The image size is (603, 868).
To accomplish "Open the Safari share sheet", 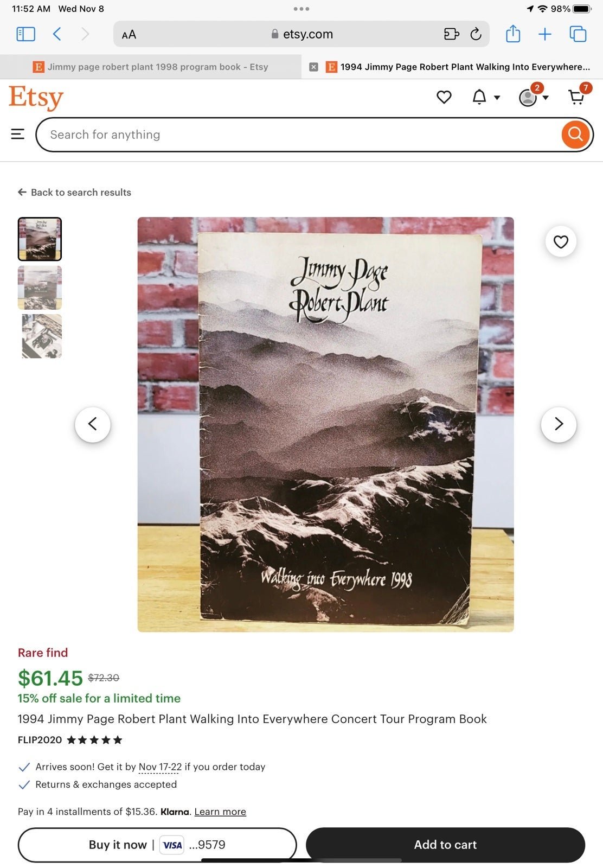I will (512, 34).
